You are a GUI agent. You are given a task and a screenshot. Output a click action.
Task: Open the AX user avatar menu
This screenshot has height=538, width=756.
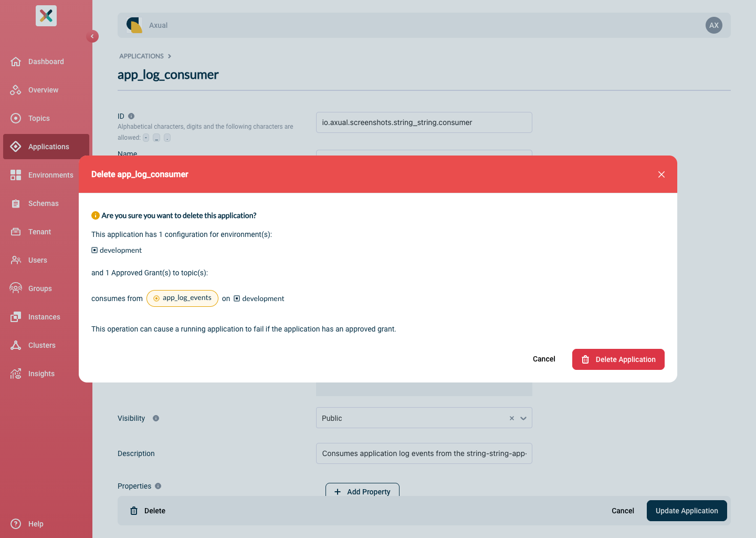coord(714,25)
